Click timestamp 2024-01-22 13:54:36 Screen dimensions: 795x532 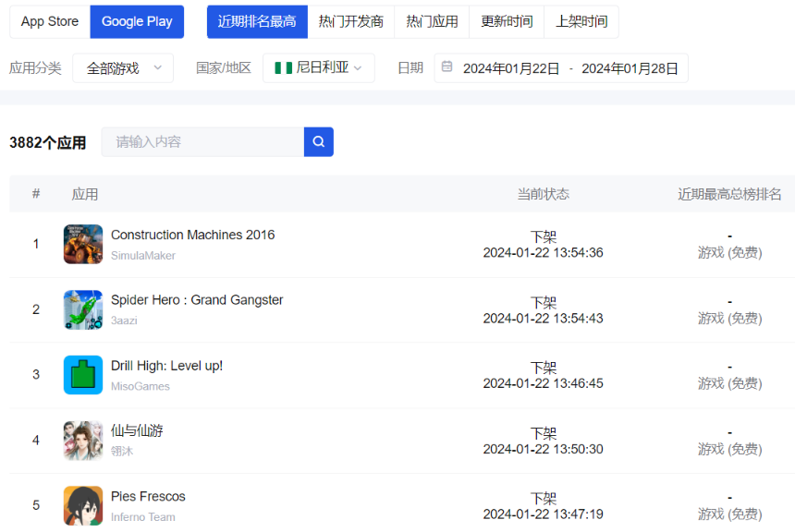[543, 252]
